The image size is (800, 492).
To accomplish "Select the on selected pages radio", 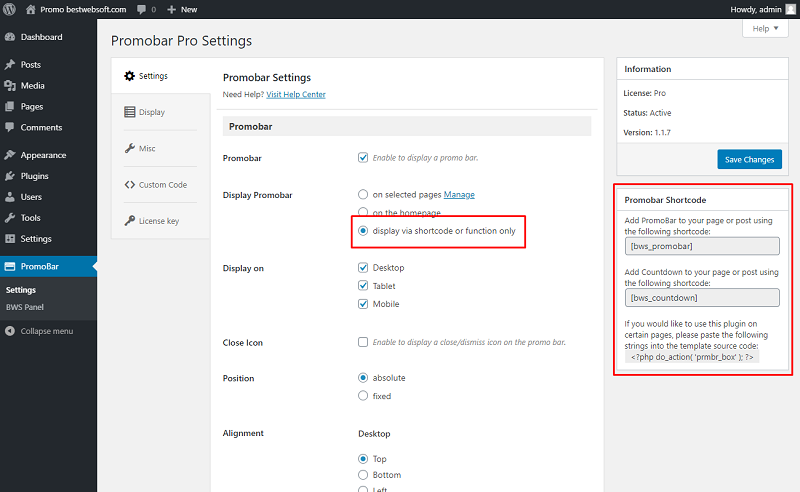I will [x=363, y=194].
